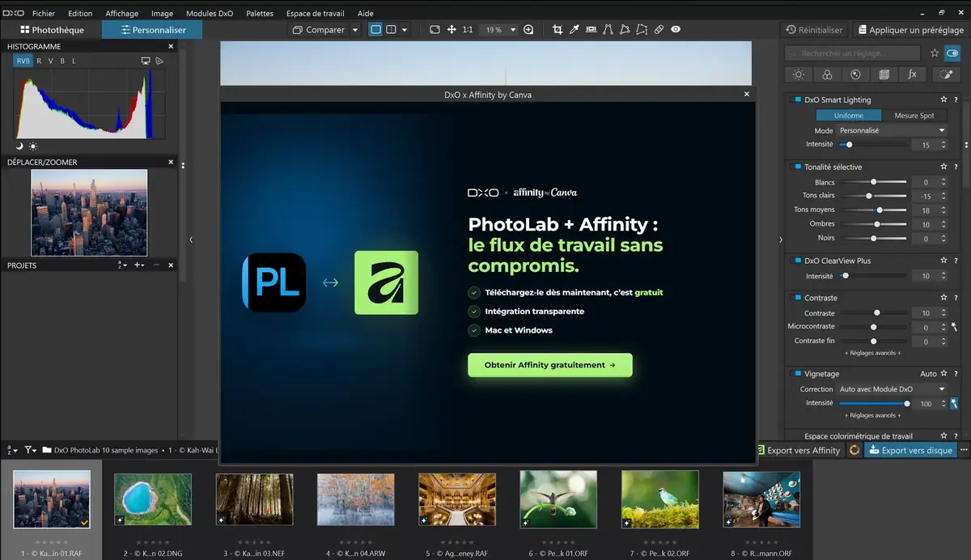The width and height of the screenshot is (971, 560).
Task: Click the Rechercher un réglage field
Action: 854,53
